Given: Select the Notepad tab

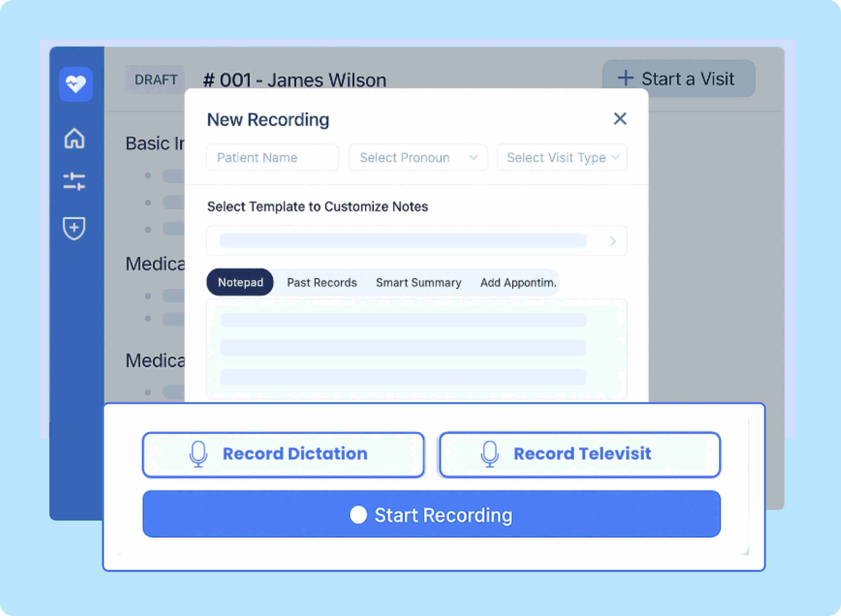Looking at the screenshot, I should point(240,282).
